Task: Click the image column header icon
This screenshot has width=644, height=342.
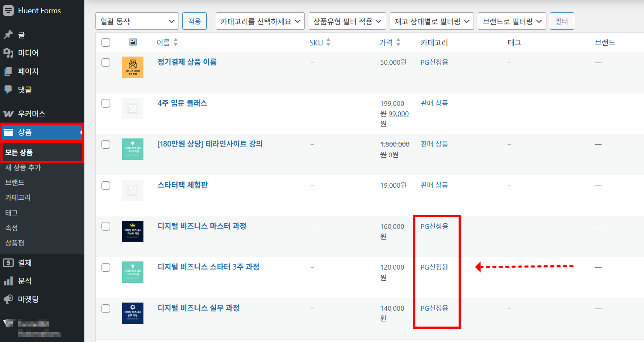Action: 132,42
